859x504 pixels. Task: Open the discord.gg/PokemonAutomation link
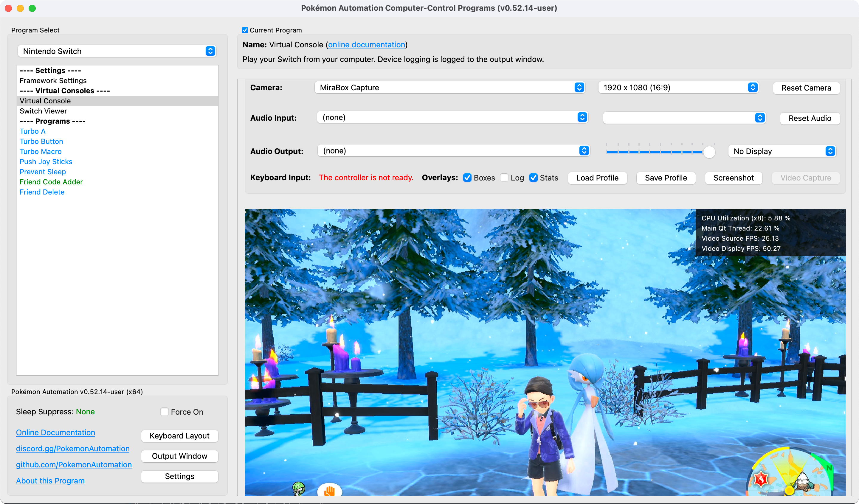click(x=73, y=449)
